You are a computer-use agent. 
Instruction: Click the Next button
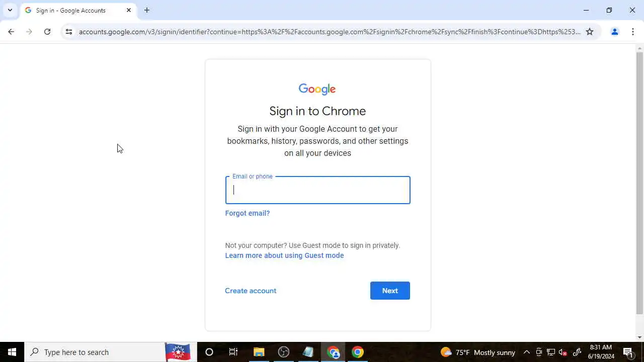click(x=390, y=291)
